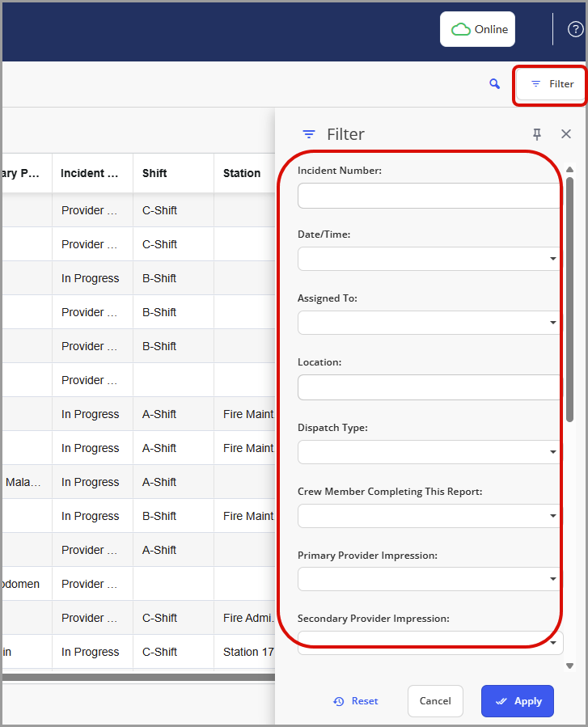
Task: Select the 'Fire Admi.' station cell
Action: coord(244,618)
